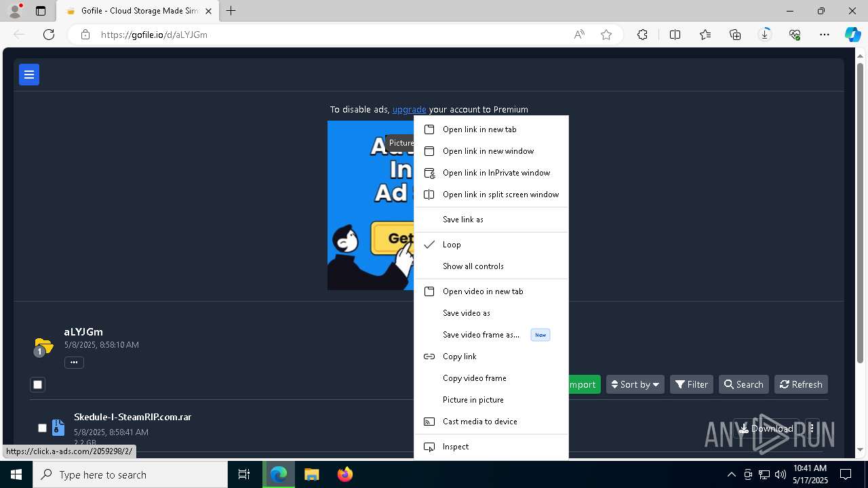Open the rar file's three-dot options menu

coord(812,428)
